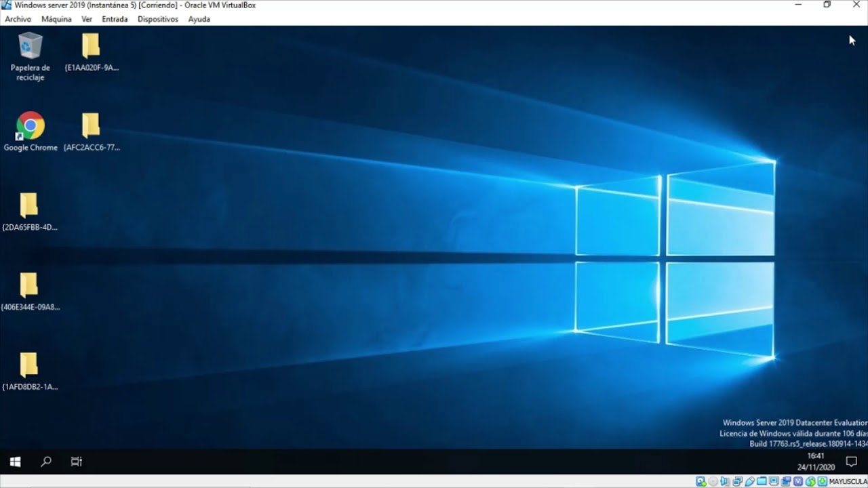Select the {1AFD8DB2-1A... folder icon

coord(30,372)
